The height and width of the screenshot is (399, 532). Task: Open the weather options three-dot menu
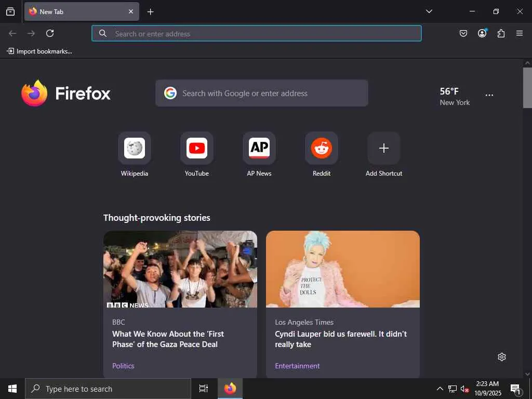[489, 96]
